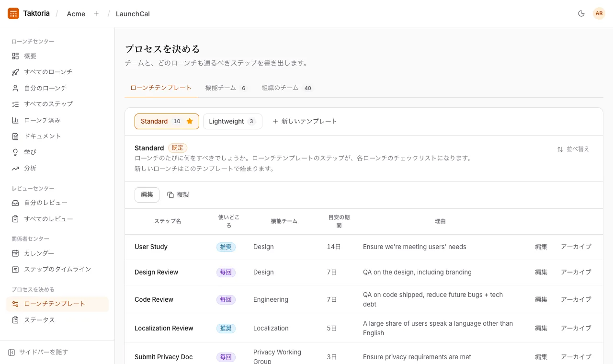Select the Standard template chip

(167, 121)
